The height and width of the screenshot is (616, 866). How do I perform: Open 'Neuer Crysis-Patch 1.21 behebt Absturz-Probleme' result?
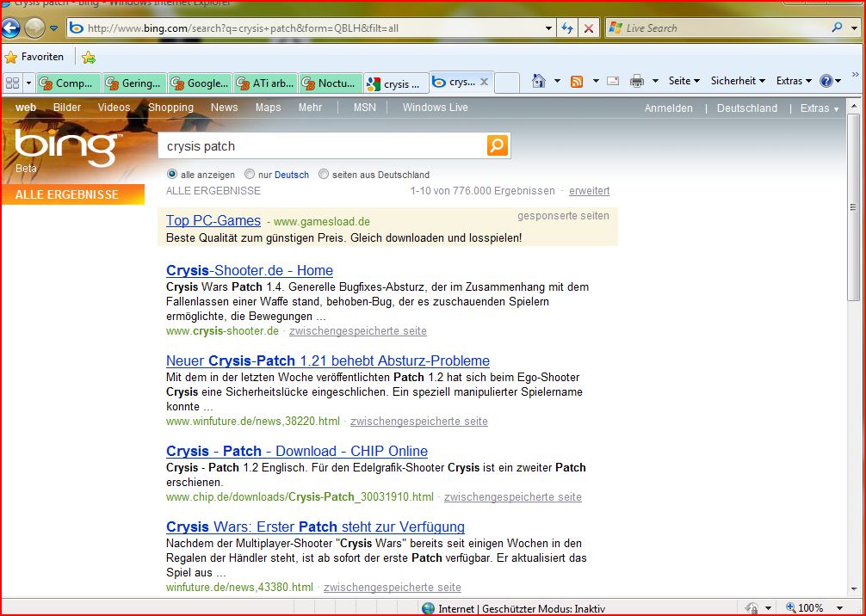(x=328, y=361)
